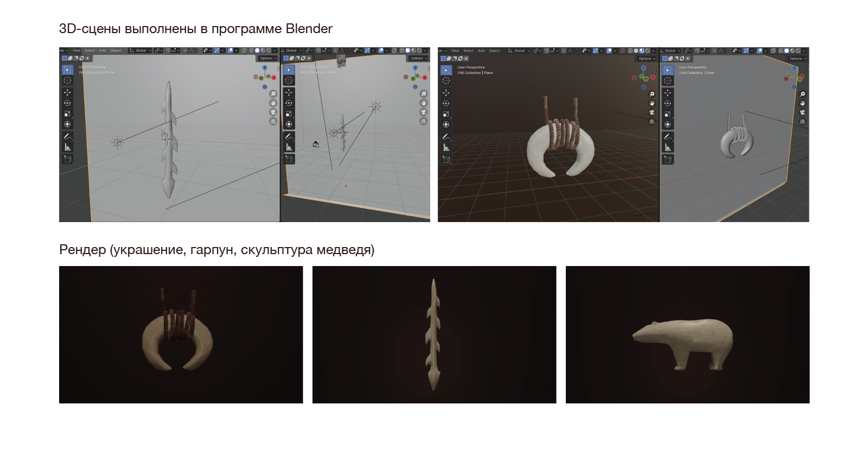868x455 pixels.
Task: Click the 'Рендер (украшение, гарпун, скульптура медведя)' heading
Action: click(216, 250)
